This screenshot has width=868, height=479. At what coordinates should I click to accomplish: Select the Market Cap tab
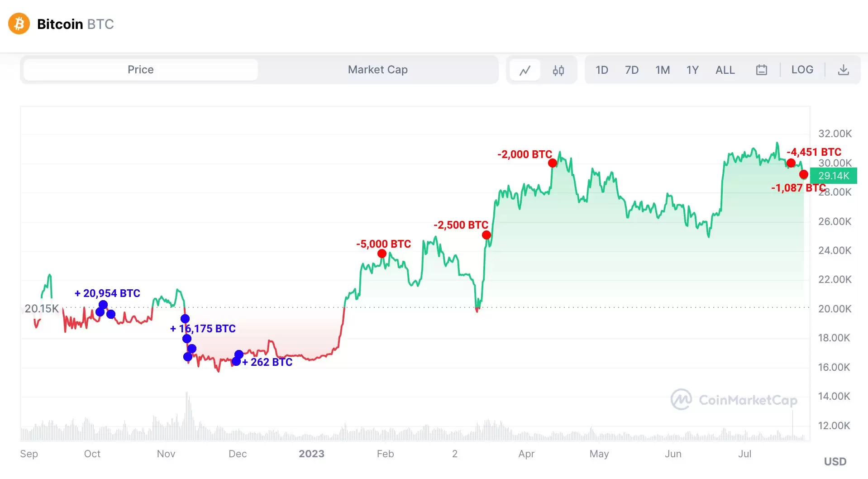point(377,70)
